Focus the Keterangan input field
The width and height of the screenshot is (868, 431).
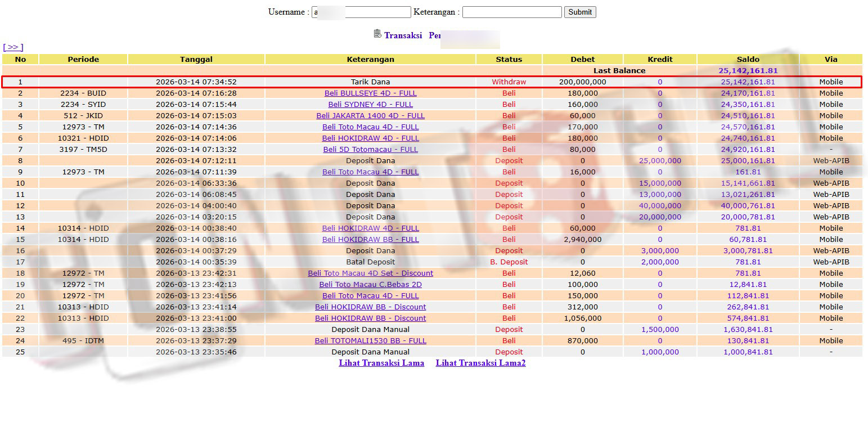(x=511, y=12)
